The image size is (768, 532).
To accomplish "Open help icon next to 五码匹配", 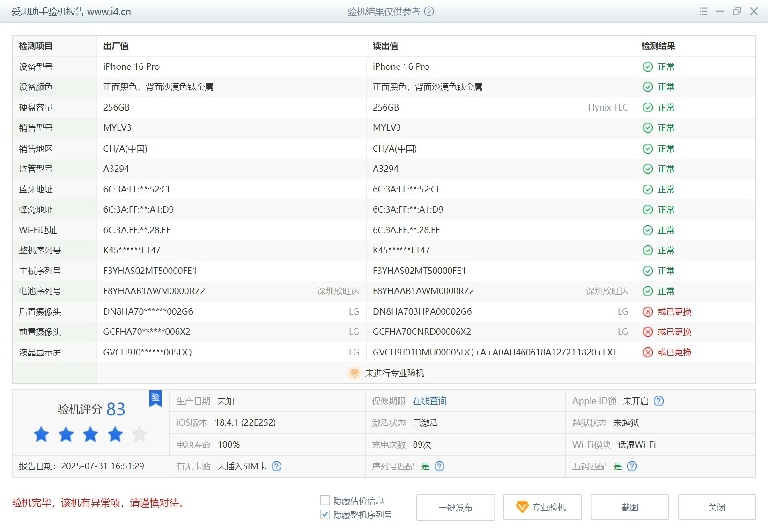I will tap(632, 466).
